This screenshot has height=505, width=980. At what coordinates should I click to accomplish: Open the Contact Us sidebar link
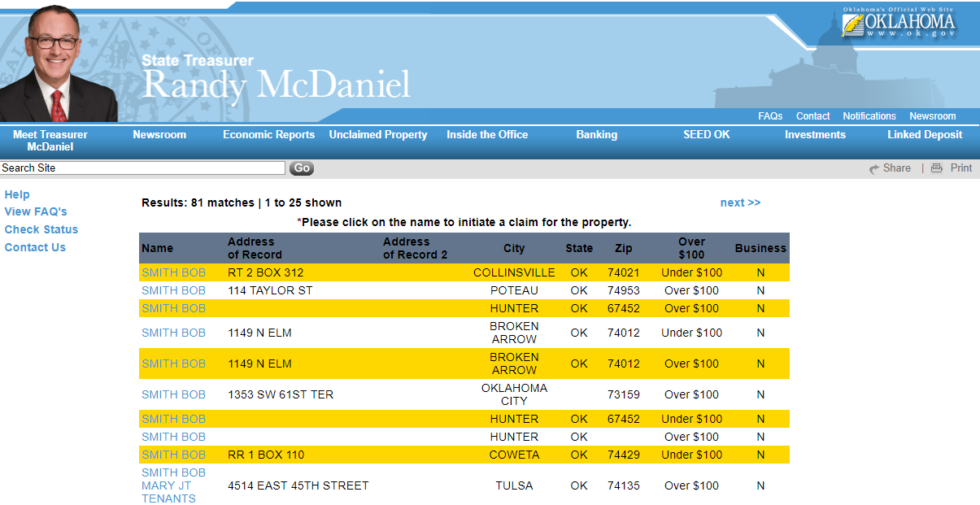[x=35, y=247]
